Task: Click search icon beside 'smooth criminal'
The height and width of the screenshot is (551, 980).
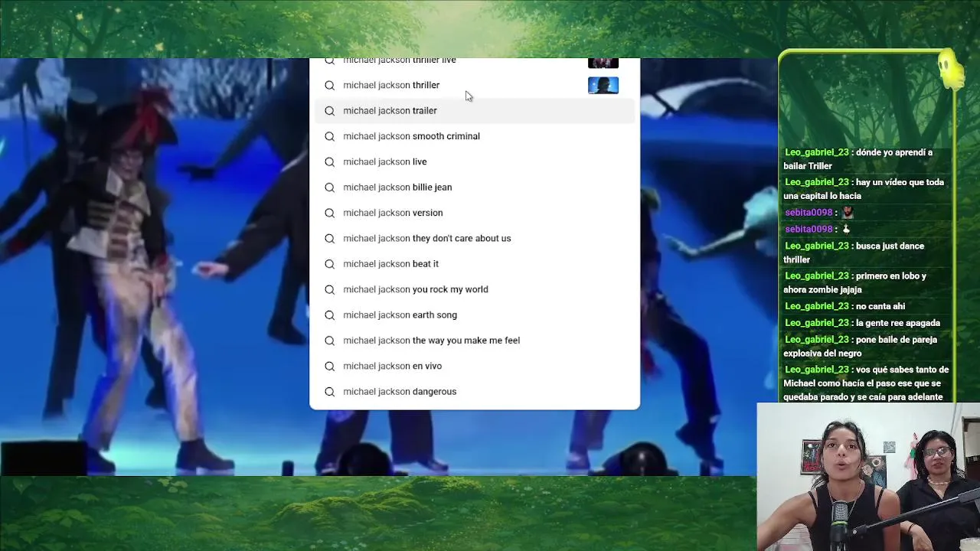Action: [329, 136]
